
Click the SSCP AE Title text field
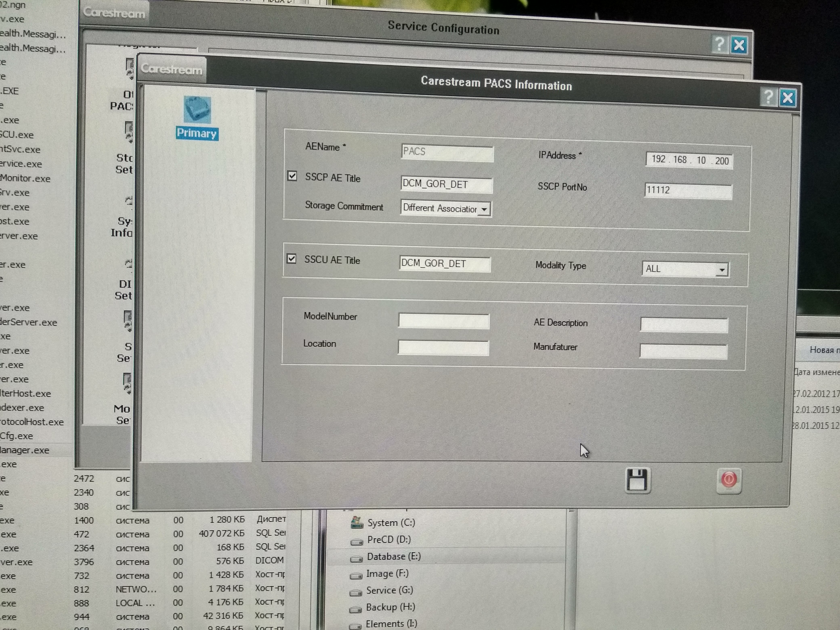click(x=446, y=185)
